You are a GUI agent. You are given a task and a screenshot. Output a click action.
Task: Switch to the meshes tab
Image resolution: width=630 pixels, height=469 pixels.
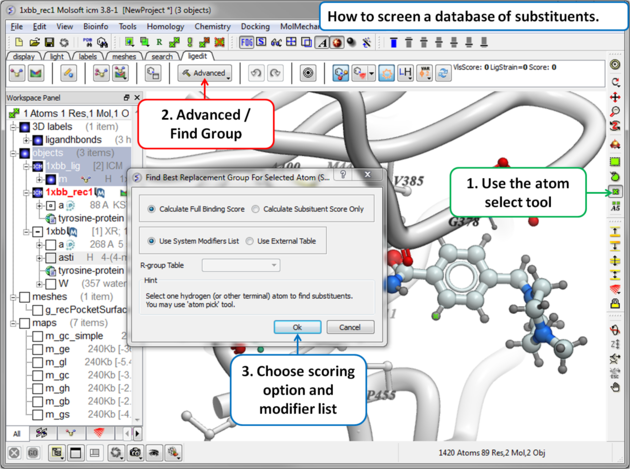point(123,57)
